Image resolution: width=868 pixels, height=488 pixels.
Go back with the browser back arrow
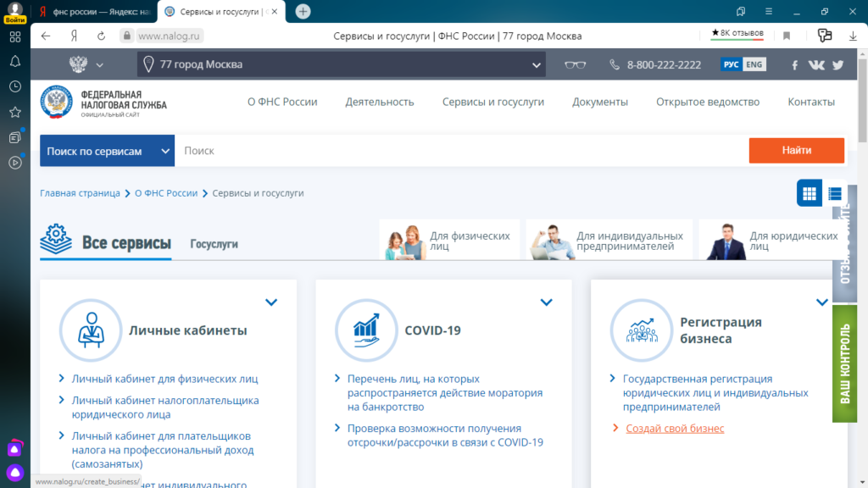(46, 36)
